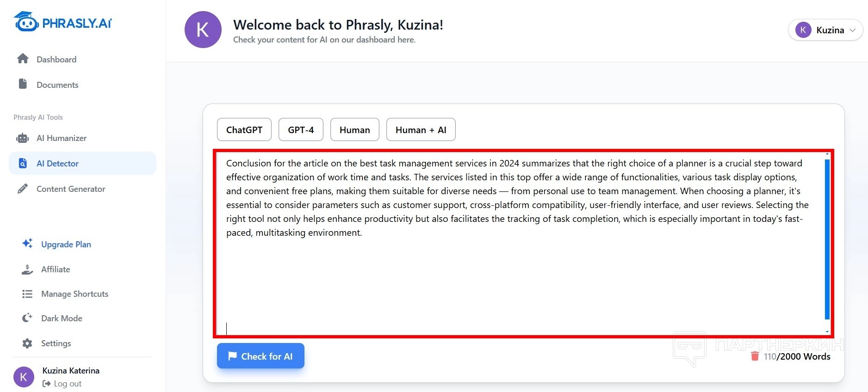Screen dimensions: 868x392
Task: Click the Phrasly.AI robot logo
Action: [x=26, y=22]
